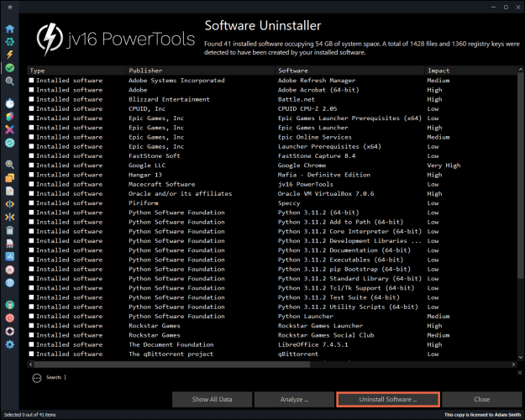The height and width of the screenshot is (420, 525).
Task: Tick the Battle.net row checkbox
Action: point(31,99)
